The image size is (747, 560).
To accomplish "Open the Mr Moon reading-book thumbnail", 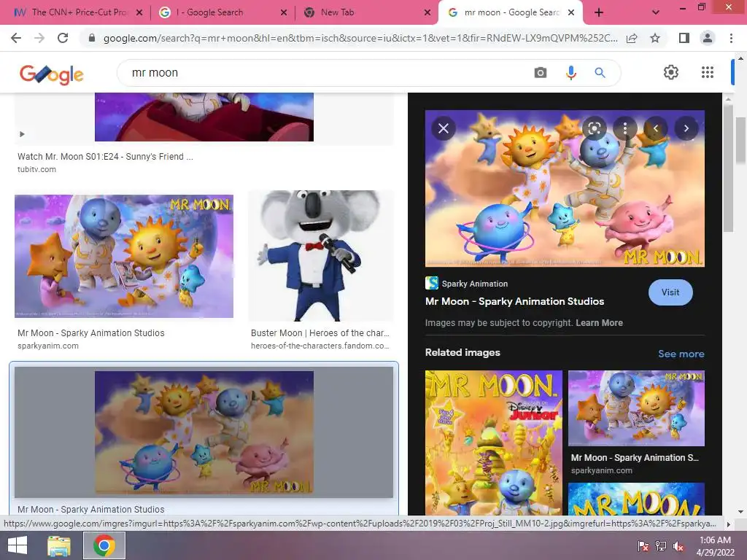I will pos(124,256).
